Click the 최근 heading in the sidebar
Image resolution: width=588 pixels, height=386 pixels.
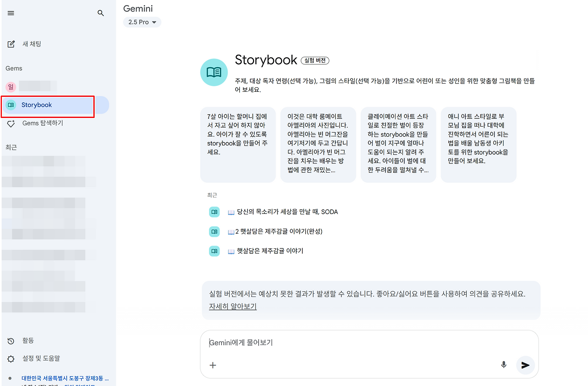(x=11, y=147)
